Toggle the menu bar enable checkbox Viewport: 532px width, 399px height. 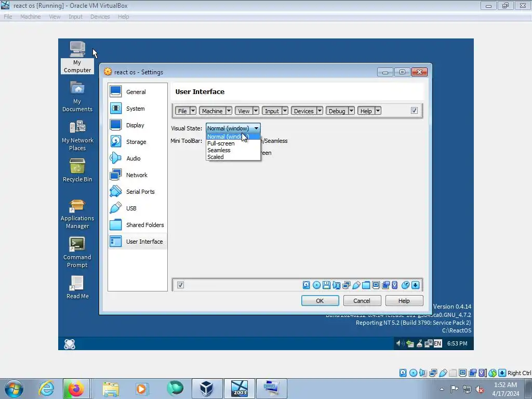[414, 111]
